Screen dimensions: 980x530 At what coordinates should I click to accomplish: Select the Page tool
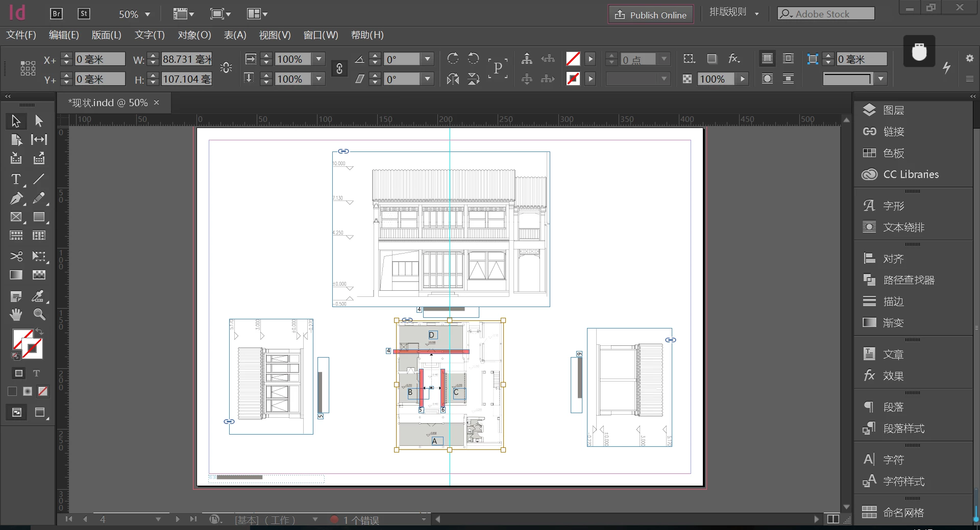[x=16, y=140]
